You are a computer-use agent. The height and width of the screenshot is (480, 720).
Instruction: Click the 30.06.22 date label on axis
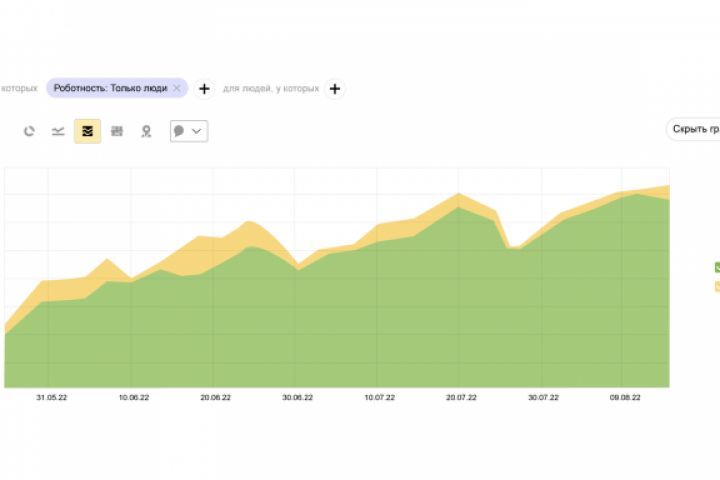click(297, 398)
